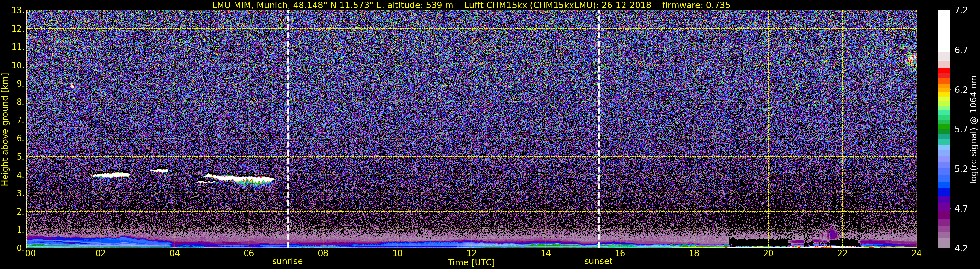Click the colorbar value '4.2'
980x269 pixels.
click(x=961, y=248)
